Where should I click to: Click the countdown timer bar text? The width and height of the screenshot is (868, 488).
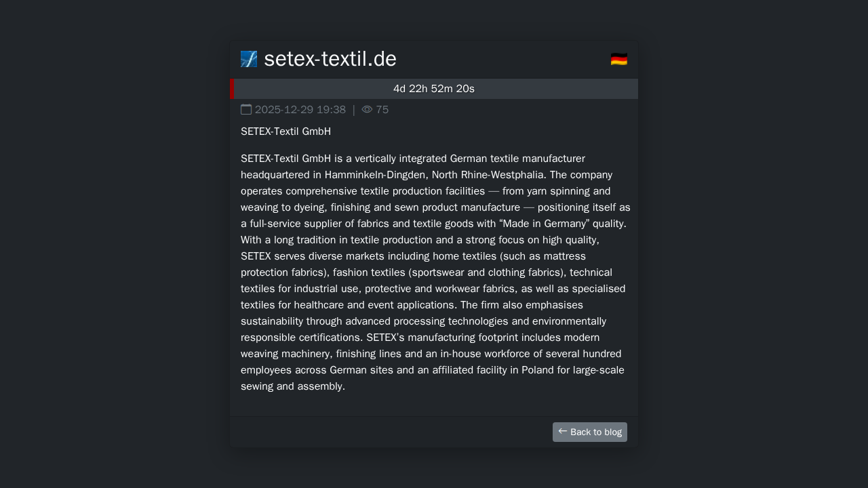434,89
